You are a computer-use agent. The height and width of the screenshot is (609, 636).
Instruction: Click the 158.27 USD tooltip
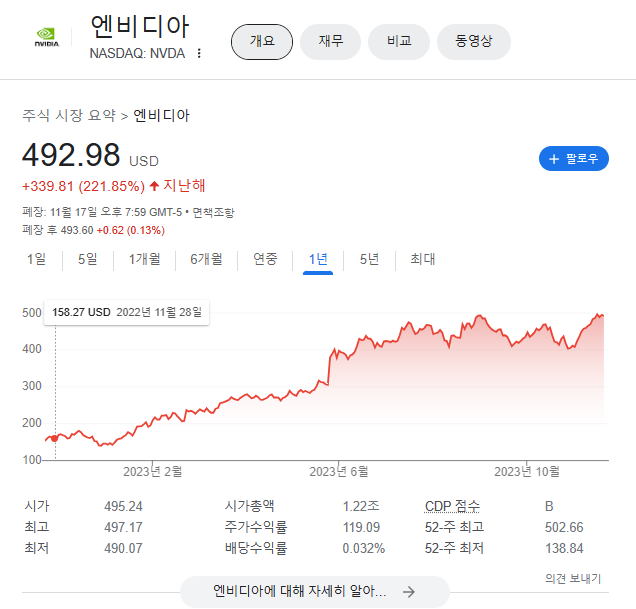click(127, 312)
